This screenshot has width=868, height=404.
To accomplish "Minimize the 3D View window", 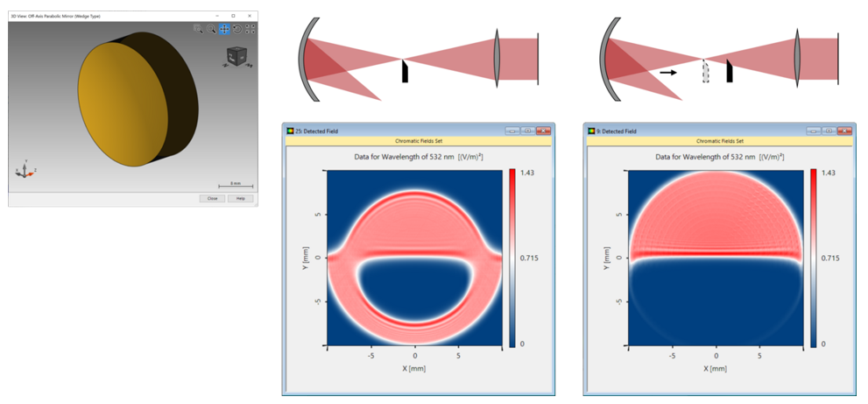I will 216,16.
